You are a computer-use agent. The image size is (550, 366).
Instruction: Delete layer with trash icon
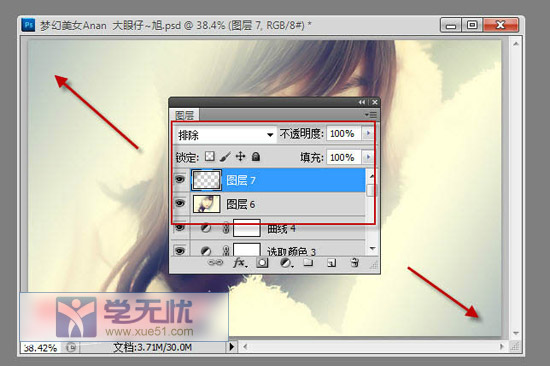(x=354, y=262)
